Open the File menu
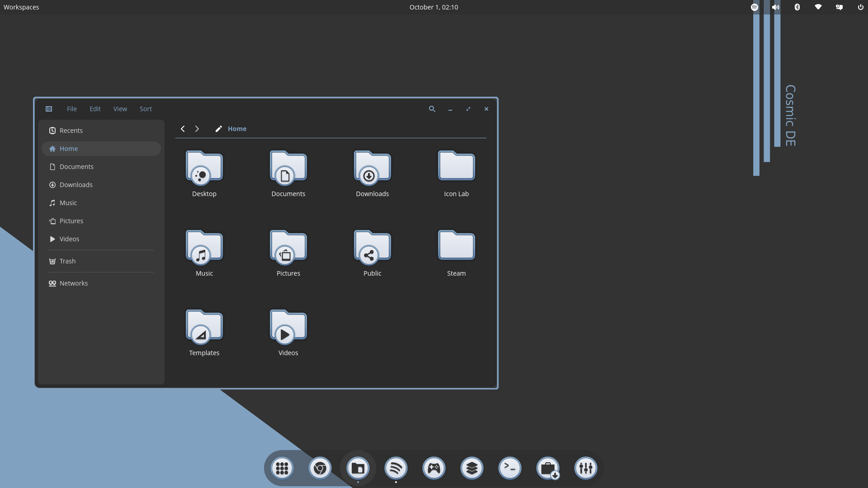This screenshot has height=488, width=868. (x=71, y=109)
